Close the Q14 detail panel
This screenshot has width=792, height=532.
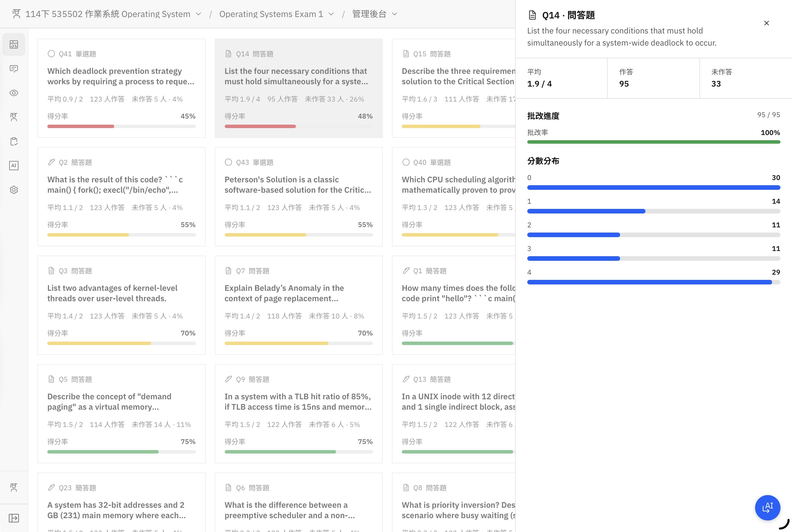(x=767, y=23)
